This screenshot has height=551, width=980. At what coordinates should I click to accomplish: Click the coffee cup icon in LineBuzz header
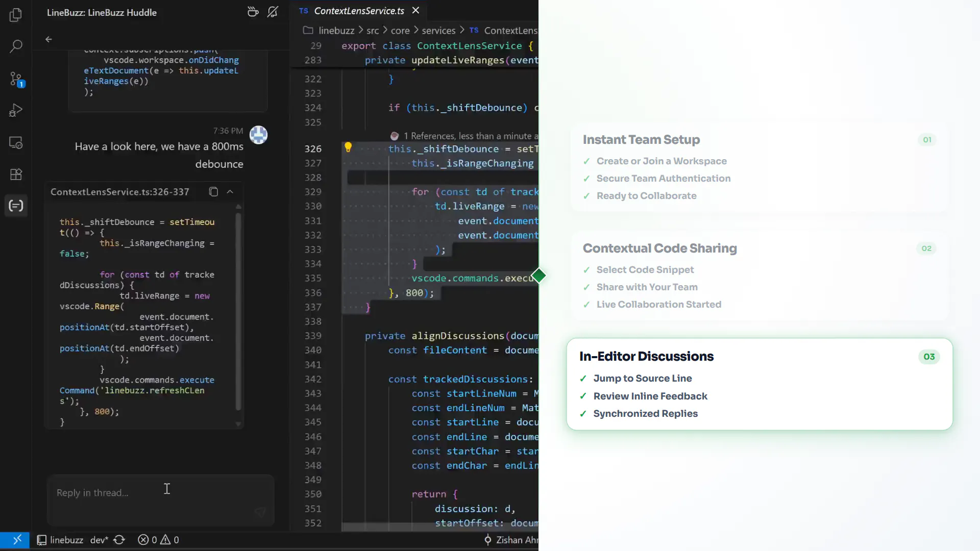click(x=253, y=12)
